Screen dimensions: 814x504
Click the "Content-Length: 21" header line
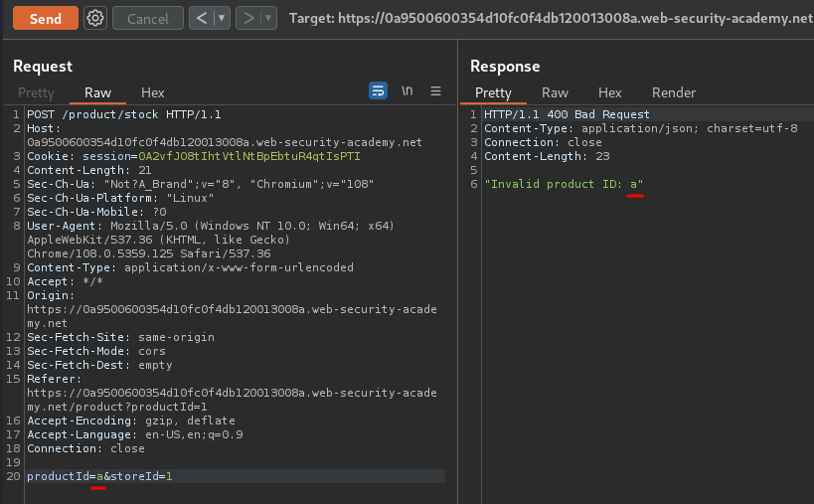89,170
